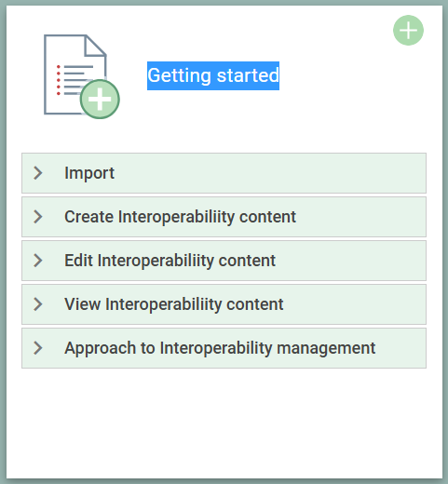This screenshot has width=448, height=484.
Task: Expand Edit Interoperabiliity content chevron arrow
Action: [x=38, y=261]
